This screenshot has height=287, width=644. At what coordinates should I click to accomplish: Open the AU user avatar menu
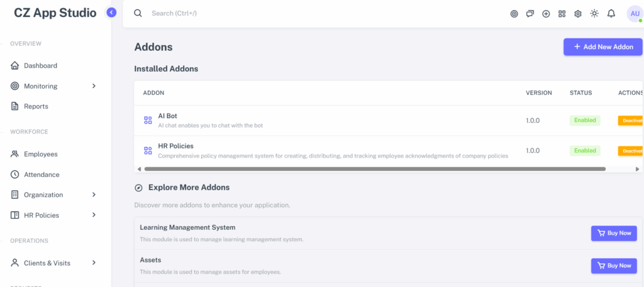pyautogui.click(x=635, y=14)
